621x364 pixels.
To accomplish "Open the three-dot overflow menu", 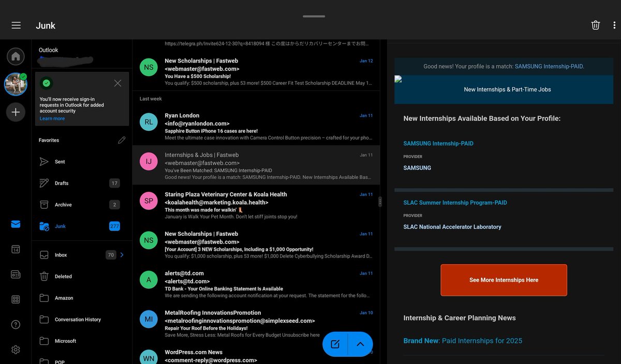I will click(614, 25).
